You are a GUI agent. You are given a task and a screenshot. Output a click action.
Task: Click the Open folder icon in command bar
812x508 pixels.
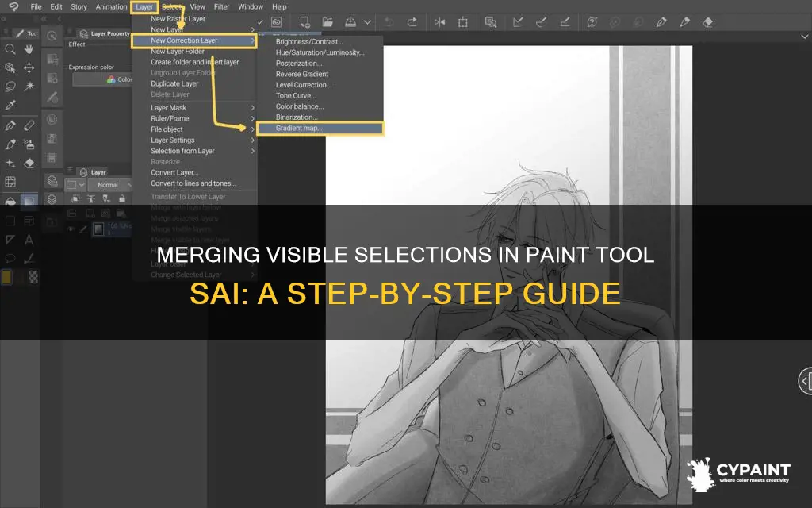tap(327, 22)
